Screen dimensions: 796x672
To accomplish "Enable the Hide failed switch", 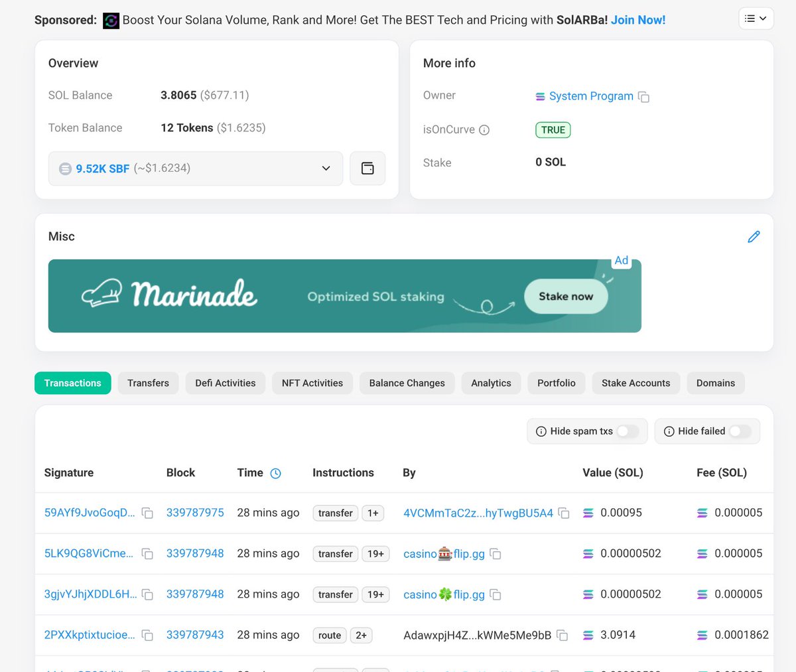I will click(x=740, y=431).
